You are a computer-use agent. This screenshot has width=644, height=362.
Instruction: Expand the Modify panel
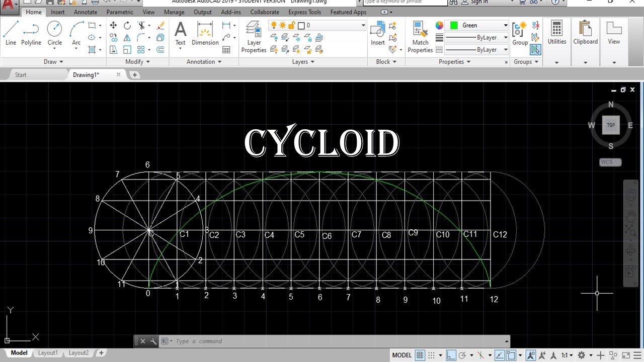[x=137, y=62]
